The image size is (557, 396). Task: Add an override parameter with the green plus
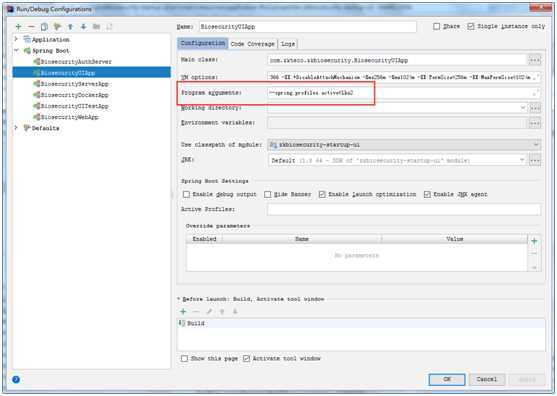[534, 241]
